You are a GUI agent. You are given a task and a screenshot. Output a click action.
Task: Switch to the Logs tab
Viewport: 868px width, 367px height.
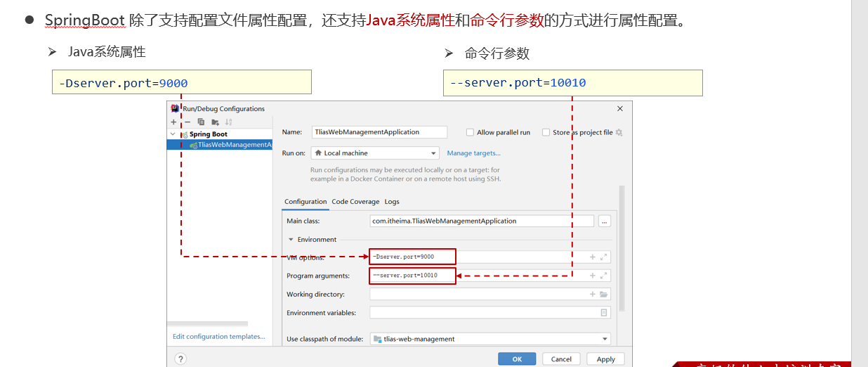(x=392, y=202)
